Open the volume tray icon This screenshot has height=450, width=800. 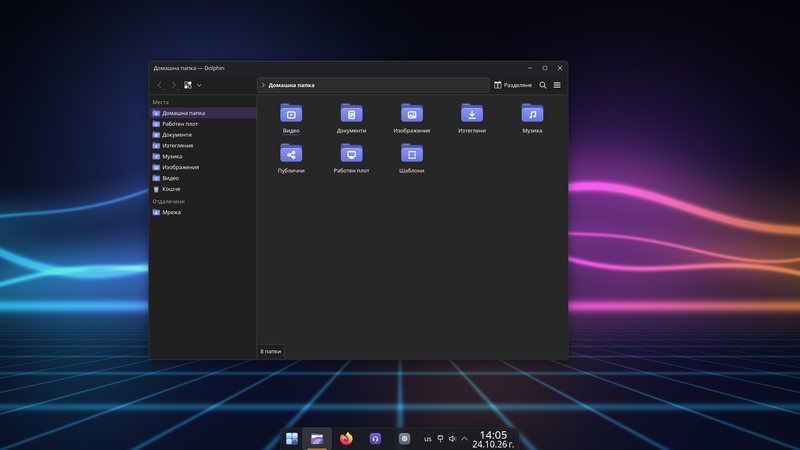point(452,439)
